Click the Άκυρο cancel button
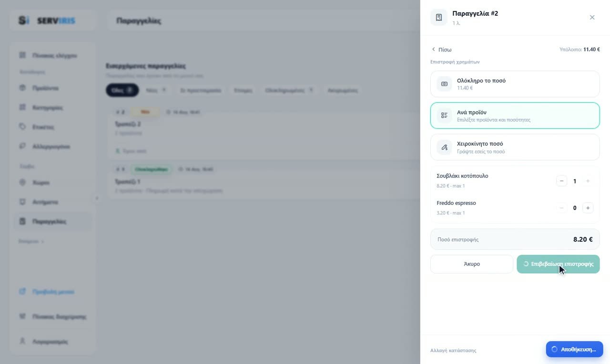 coord(471,264)
